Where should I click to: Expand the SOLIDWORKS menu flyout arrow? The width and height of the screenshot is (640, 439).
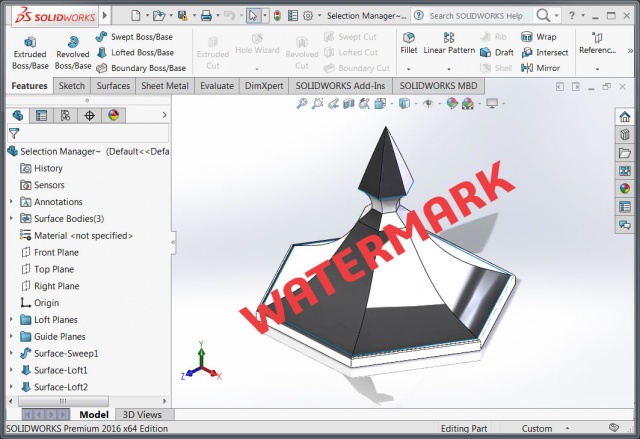tap(105, 16)
